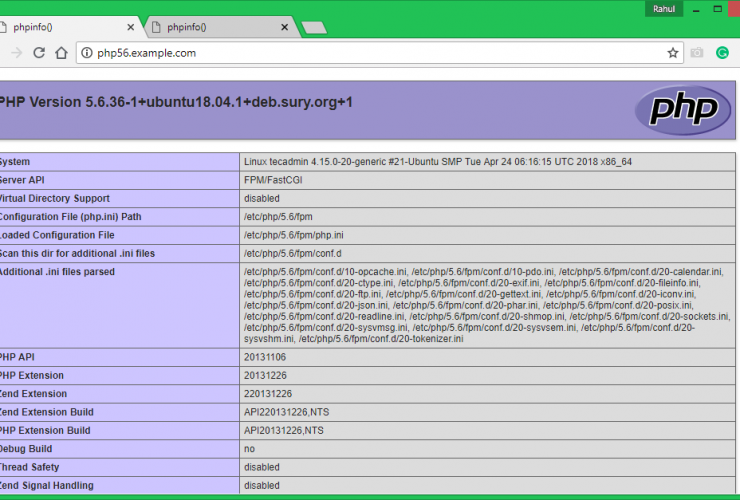Click the PHP Version 5.6.36 heading
Viewport: 740px width, 500px height.
point(176,102)
